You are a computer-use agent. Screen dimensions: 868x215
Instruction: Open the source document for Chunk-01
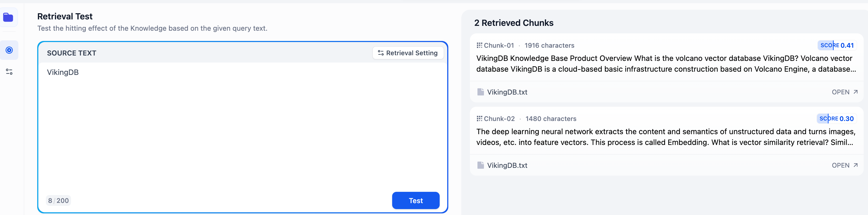(x=844, y=92)
